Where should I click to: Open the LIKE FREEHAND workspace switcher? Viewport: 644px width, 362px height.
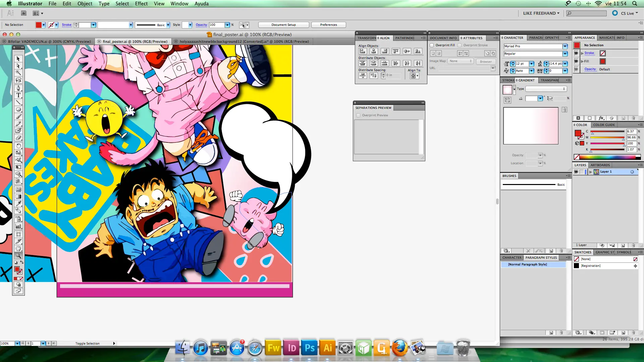[541, 13]
